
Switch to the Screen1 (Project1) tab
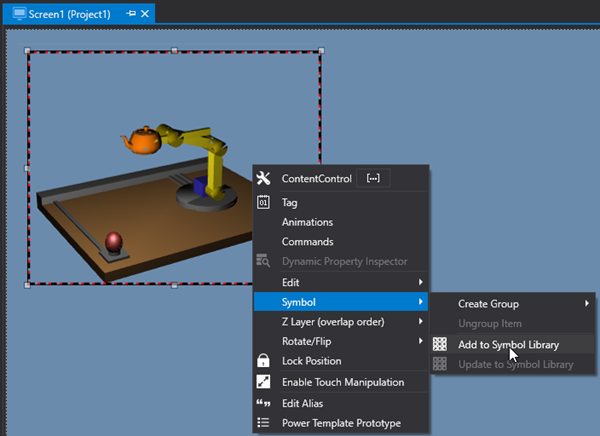tap(71, 14)
